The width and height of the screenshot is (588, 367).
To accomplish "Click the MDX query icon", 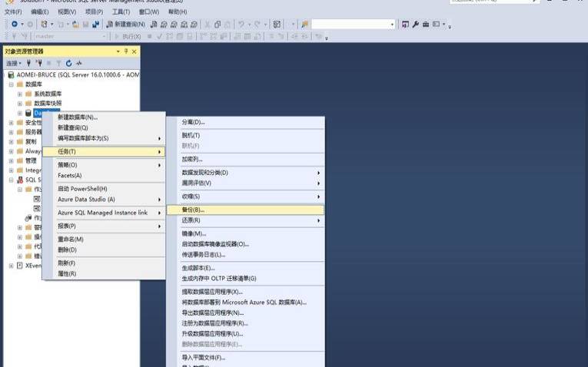I will click(x=164, y=24).
